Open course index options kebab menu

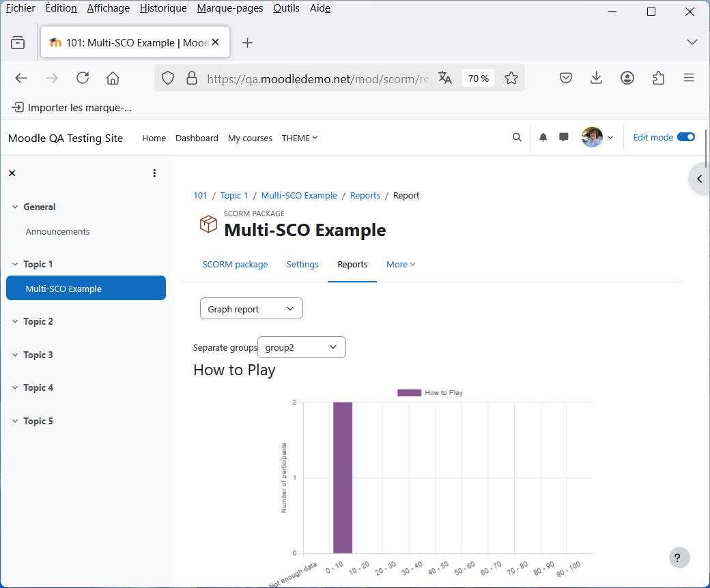pos(154,173)
